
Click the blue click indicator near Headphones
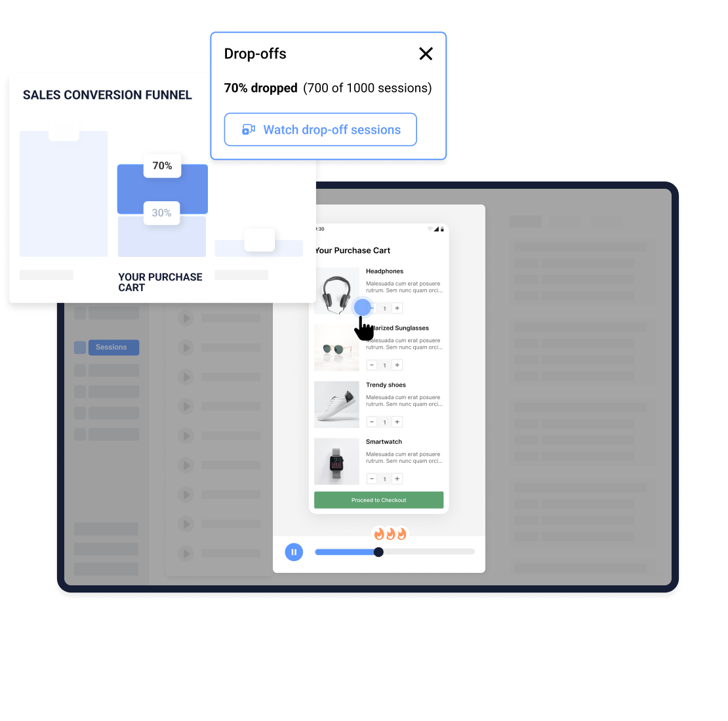coord(364,307)
